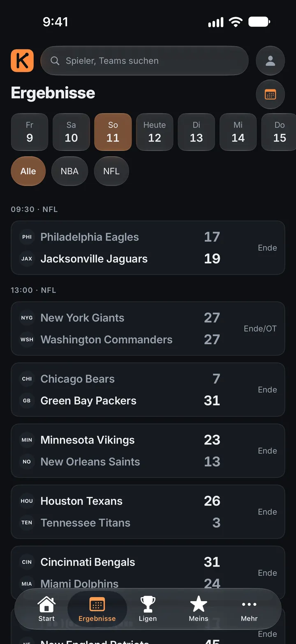Switch to Heute 12 date
The width and height of the screenshot is (296, 644).
155,132
